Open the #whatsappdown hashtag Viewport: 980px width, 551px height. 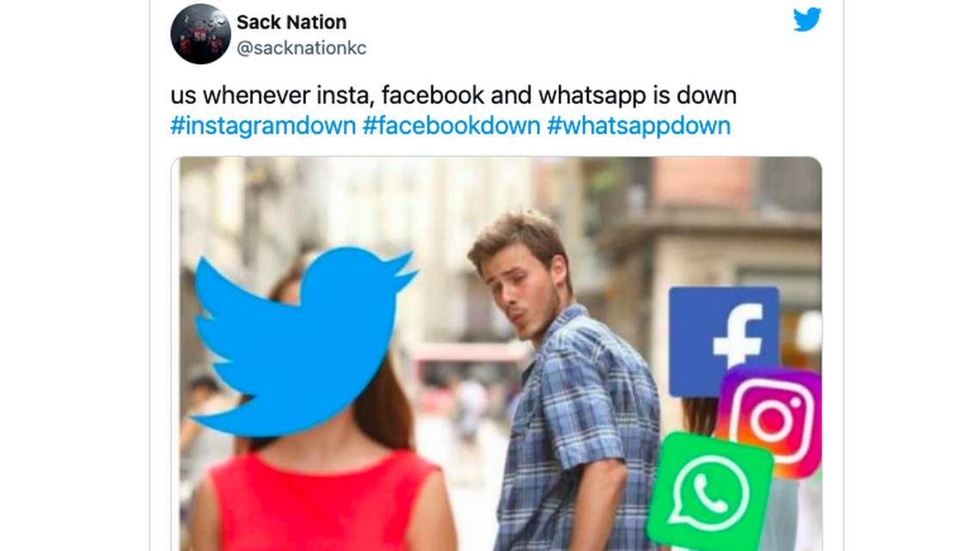pos(639,126)
